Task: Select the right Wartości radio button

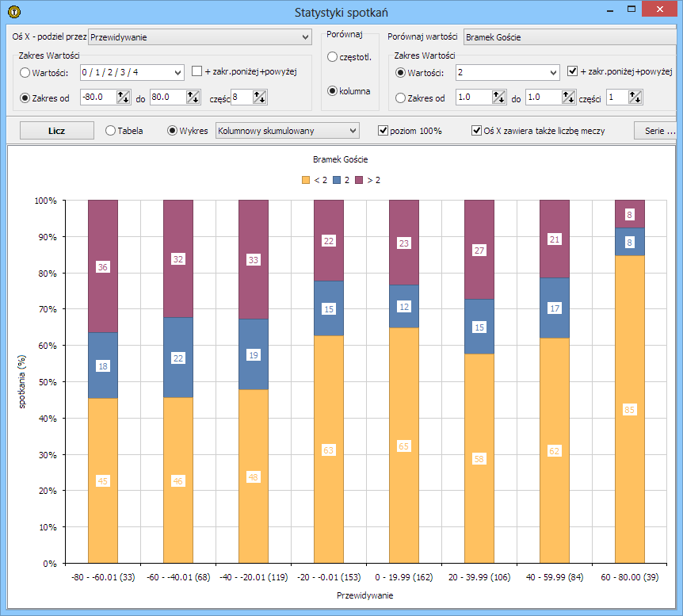Action: point(400,73)
